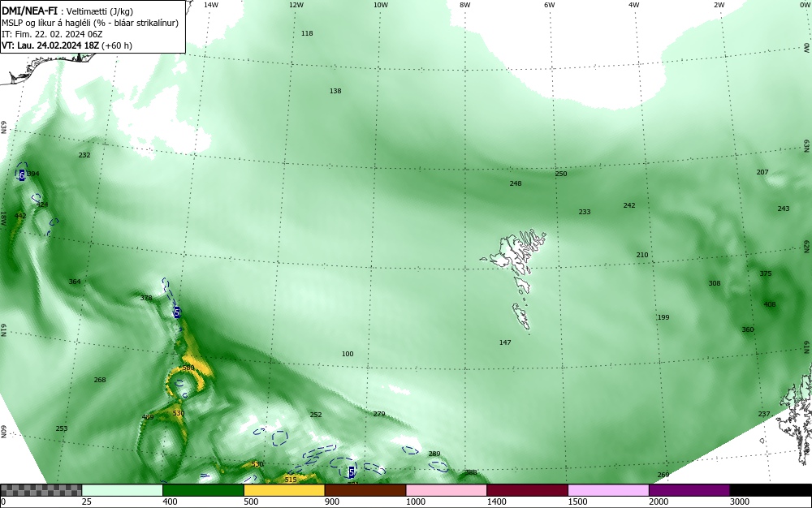Click the CAPE value 408
Image resolution: width=812 pixels, height=508 pixels.
770,304
